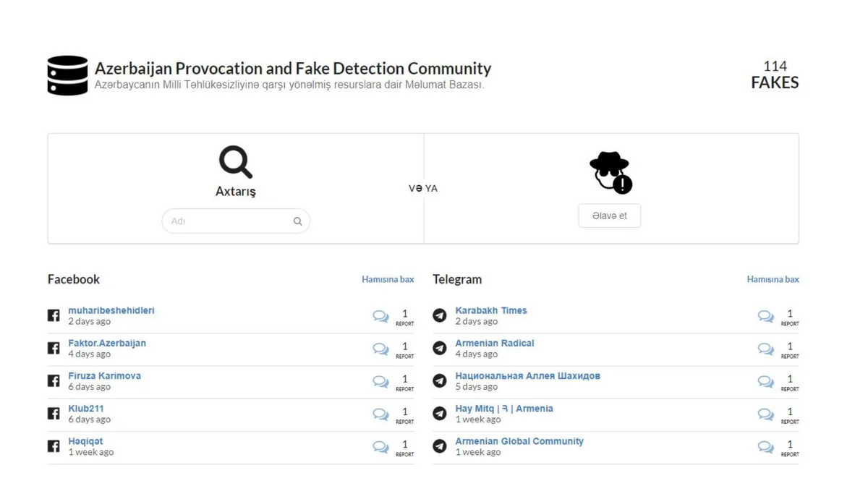Click Telegram icon beside Armenian Radical
This screenshot has width=868, height=486.
tap(440, 348)
